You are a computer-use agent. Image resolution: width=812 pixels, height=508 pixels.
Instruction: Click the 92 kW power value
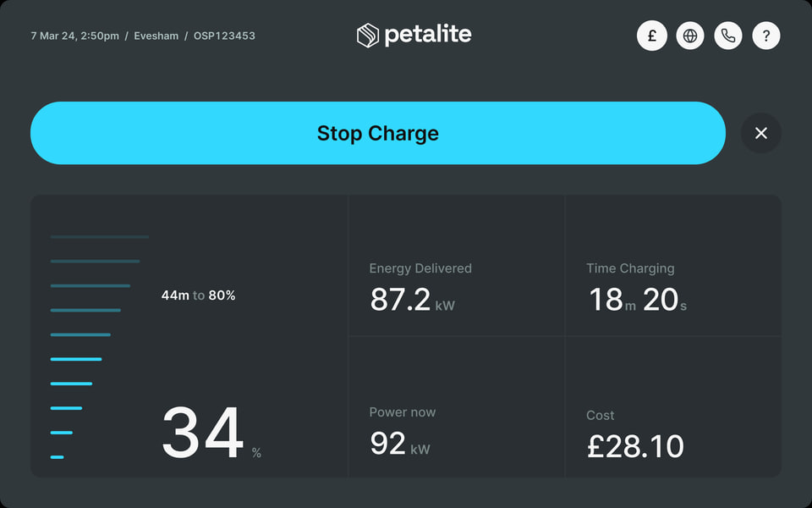coord(400,444)
